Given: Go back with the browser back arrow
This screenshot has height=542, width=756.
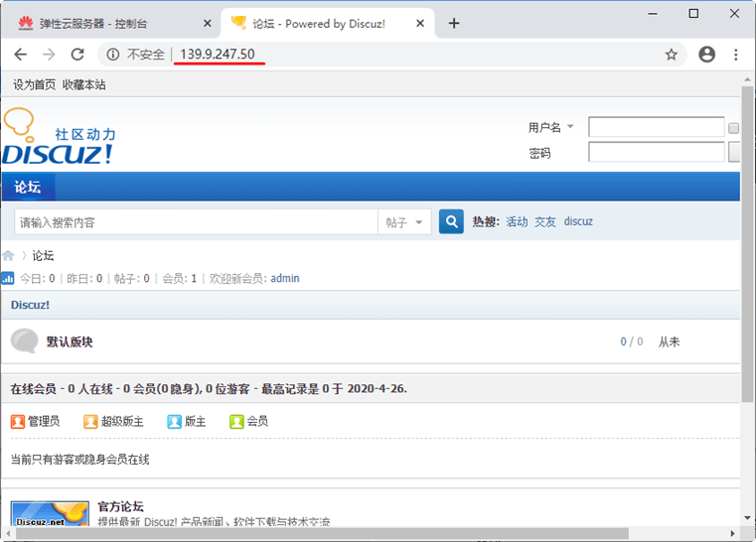Looking at the screenshot, I should pyautogui.click(x=20, y=55).
